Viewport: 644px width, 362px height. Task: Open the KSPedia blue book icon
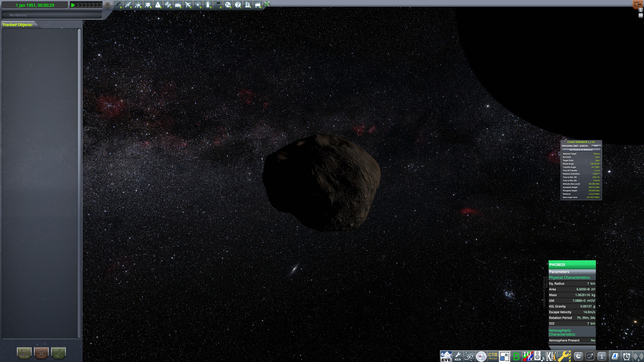(615, 356)
